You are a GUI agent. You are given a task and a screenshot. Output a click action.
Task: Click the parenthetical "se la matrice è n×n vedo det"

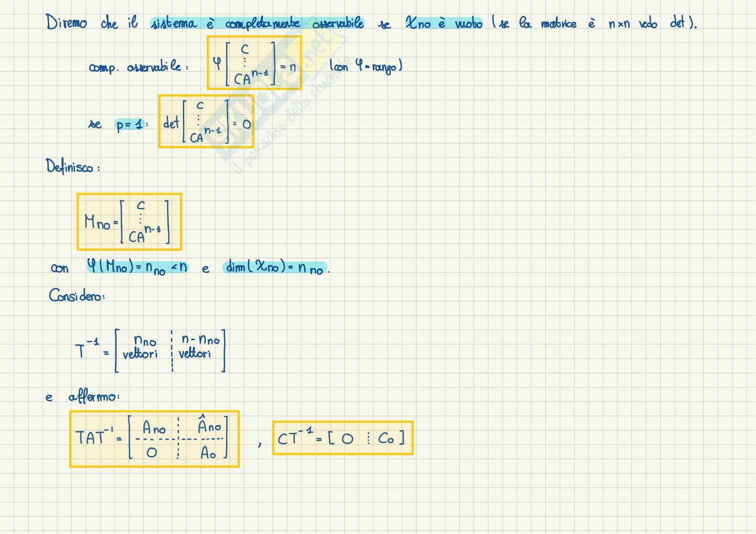tap(594, 23)
